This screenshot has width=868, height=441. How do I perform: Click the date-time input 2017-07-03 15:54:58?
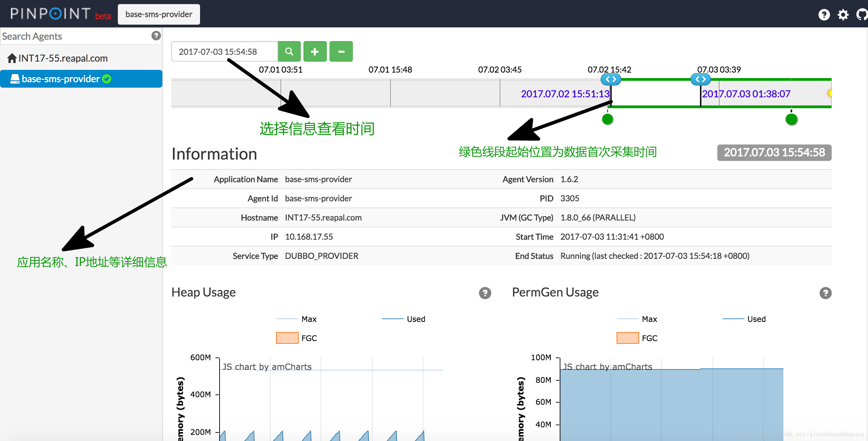click(224, 52)
